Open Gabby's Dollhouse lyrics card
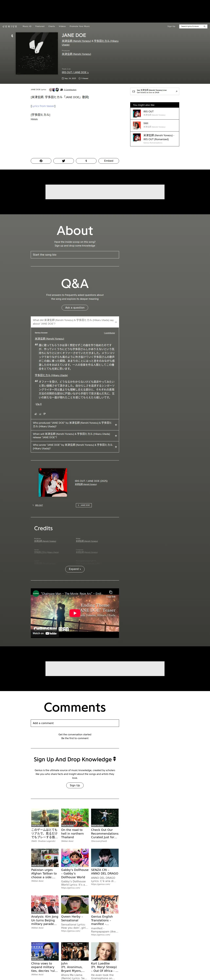This screenshot has height=980, width=210. [x=75, y=869]
